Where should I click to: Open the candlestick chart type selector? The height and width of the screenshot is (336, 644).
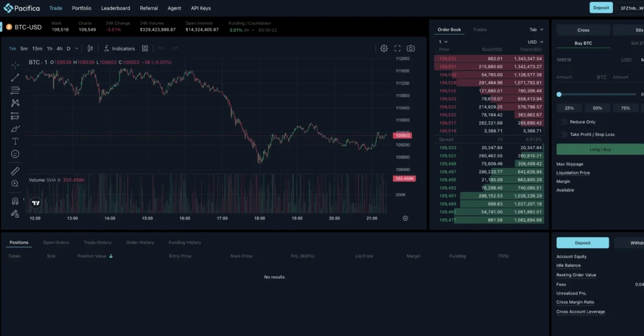click(91, 48)
